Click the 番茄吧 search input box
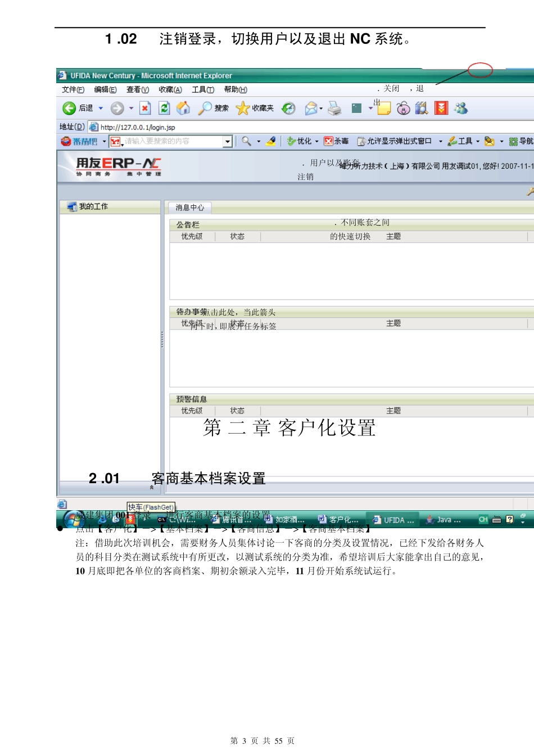Screen dimensions: 534x756 (171, 142)
